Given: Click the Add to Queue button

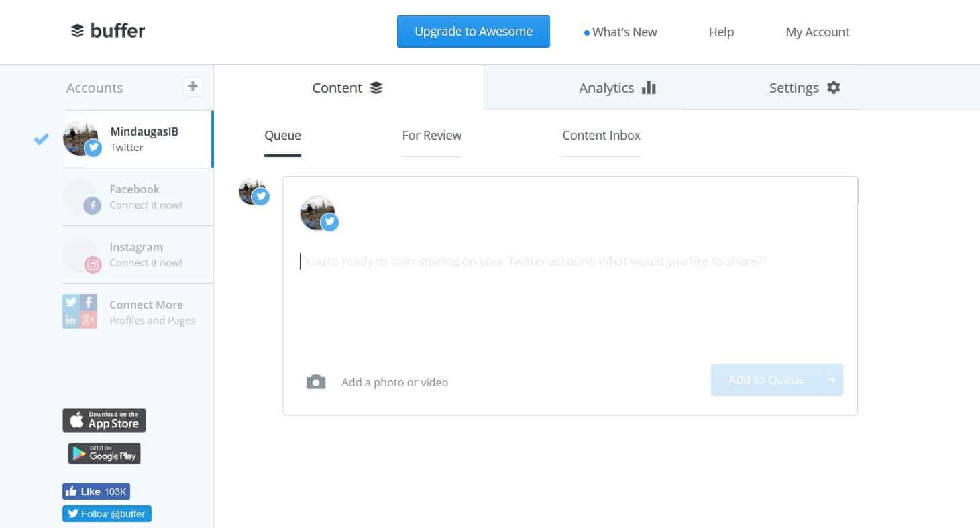Looking at the screenshot, I should click(x=767, y=380).
